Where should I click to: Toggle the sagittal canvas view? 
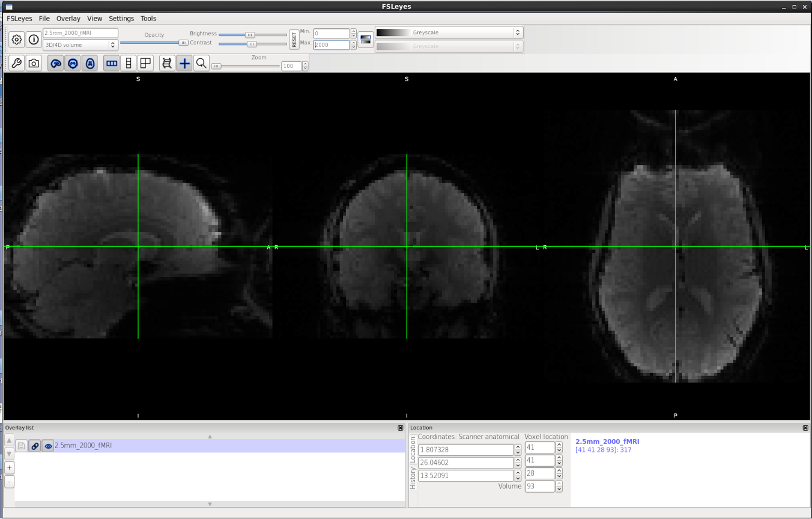56,63
